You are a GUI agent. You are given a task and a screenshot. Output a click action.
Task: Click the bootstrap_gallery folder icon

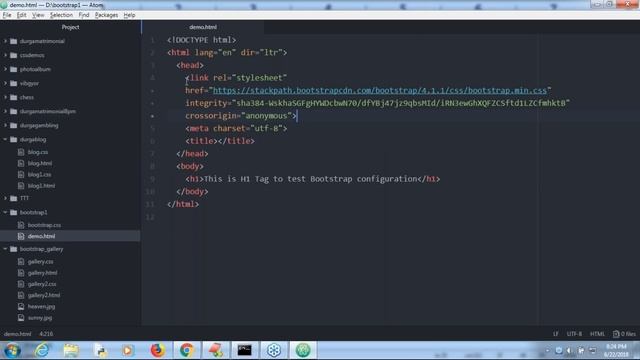click(13, 249)
